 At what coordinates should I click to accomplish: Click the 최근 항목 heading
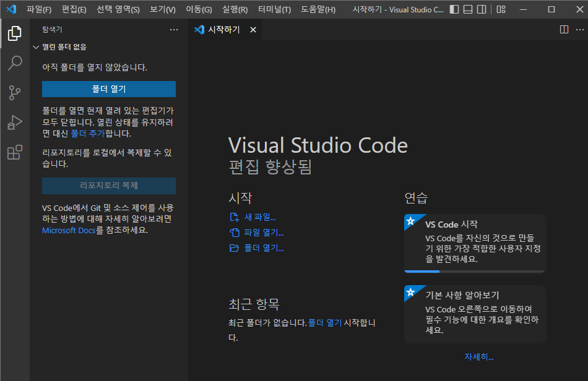coord(254,304)
